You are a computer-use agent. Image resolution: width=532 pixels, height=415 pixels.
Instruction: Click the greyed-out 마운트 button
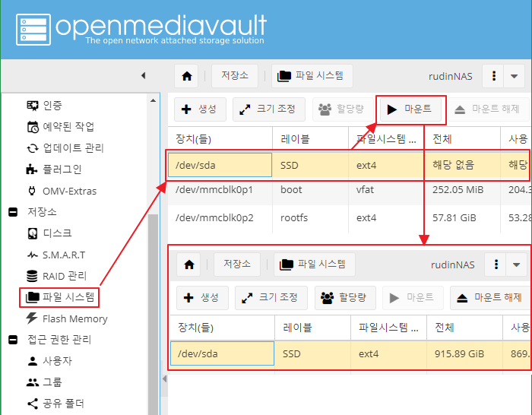413,298
